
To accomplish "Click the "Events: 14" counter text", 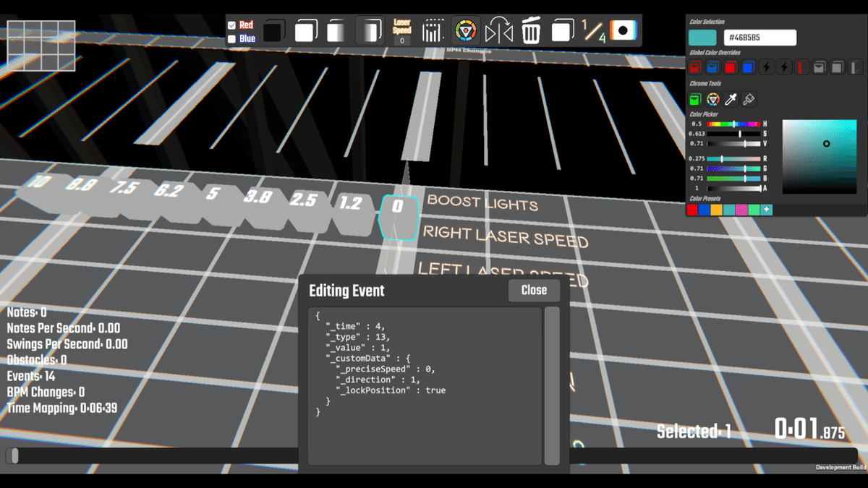I will click(31, 376).
